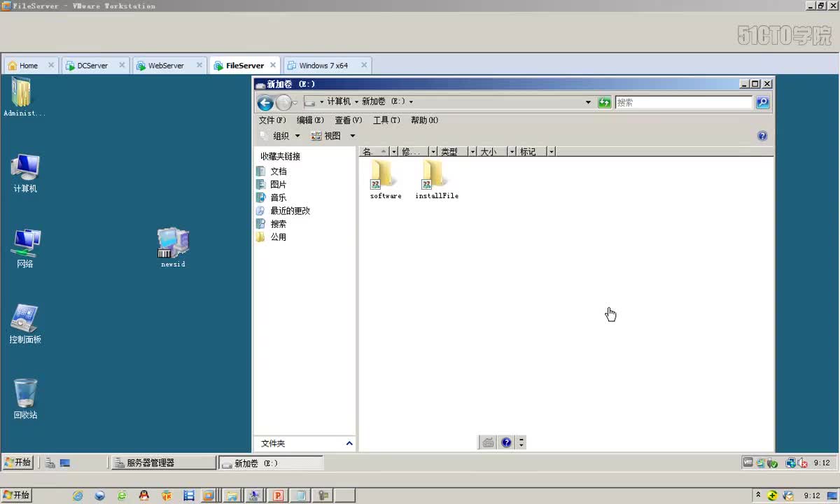Close the DCServer tab

click(122, 65)
